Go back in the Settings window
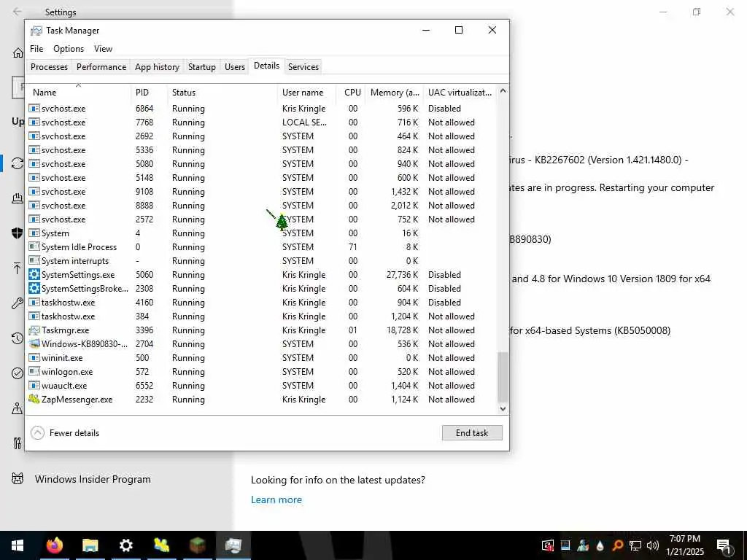Image resolution: width=747 pixels, height=560 pixels. (18, 12)
